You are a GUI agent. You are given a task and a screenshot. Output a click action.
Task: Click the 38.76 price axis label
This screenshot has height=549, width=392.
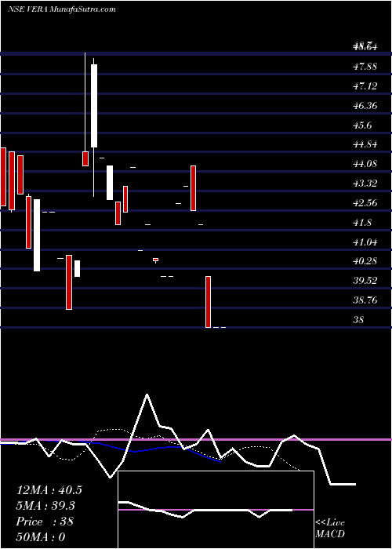(x=365, y=300)
